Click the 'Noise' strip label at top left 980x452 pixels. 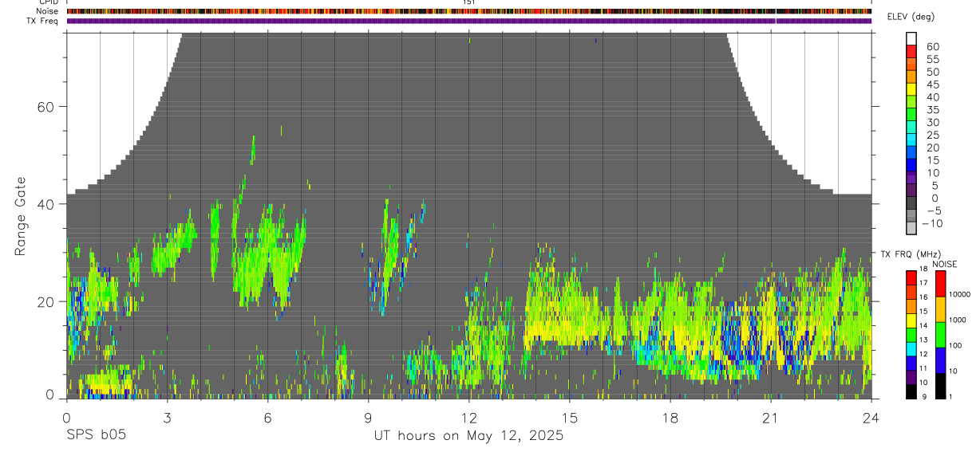coord(47,11)
